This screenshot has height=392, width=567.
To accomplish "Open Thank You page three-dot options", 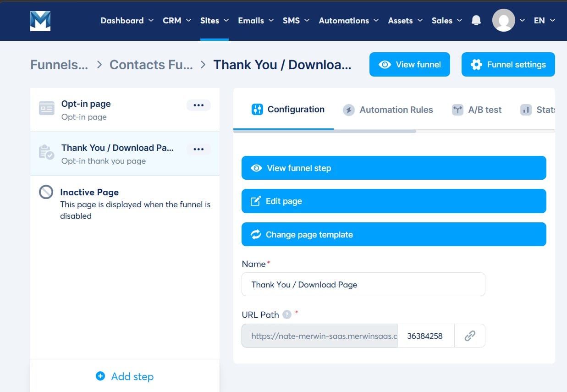I will 198,149.
